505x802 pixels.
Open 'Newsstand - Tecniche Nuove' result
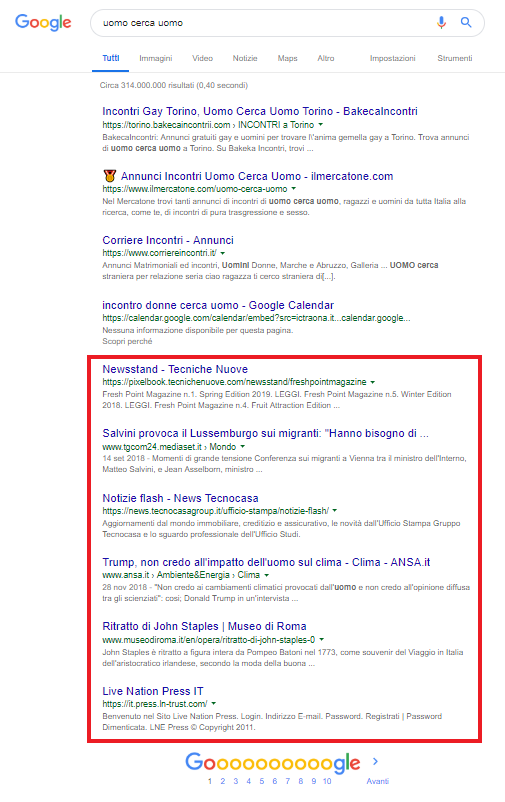pyautogui.click(x=175, y=369)
